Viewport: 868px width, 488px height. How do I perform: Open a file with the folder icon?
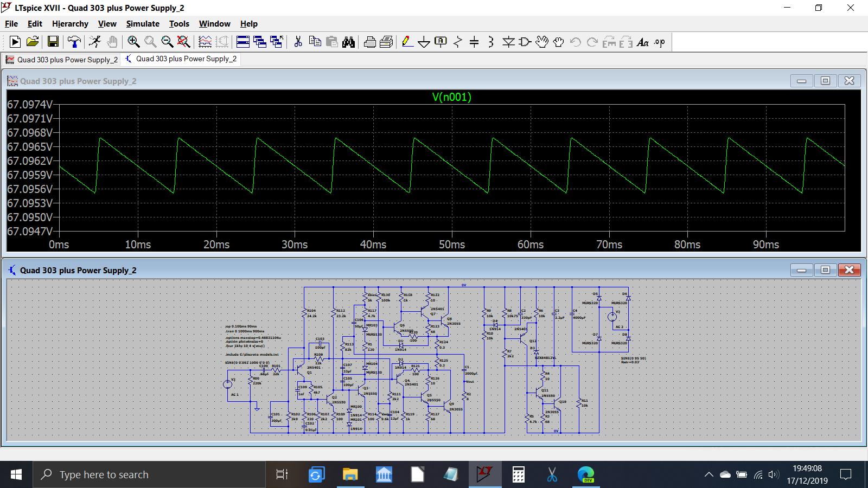click(x=33, y=42)
